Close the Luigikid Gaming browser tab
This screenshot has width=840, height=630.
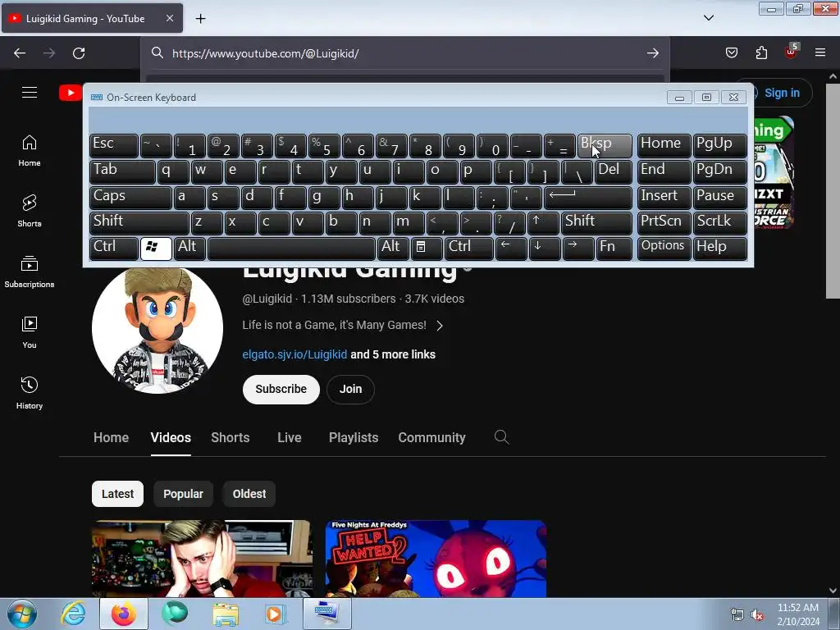tap(169, 18)
